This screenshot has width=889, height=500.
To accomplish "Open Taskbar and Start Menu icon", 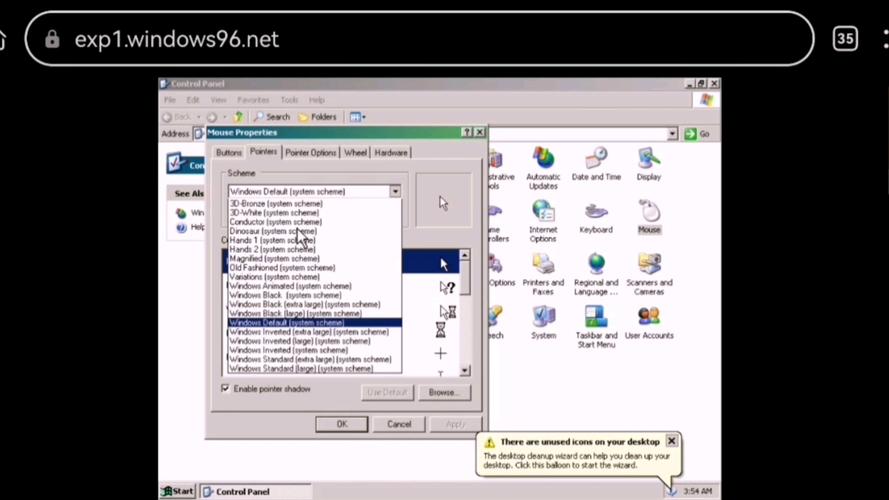I will pos(596,327).
